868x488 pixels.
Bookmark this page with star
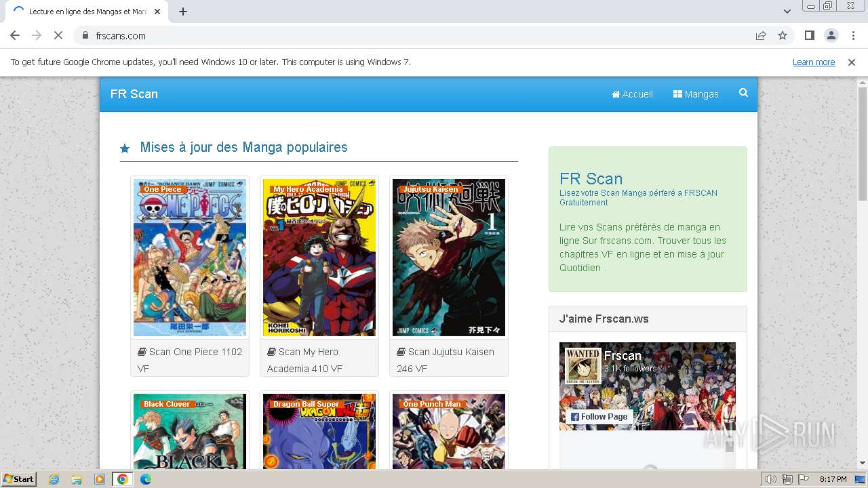tap(783, 35)
